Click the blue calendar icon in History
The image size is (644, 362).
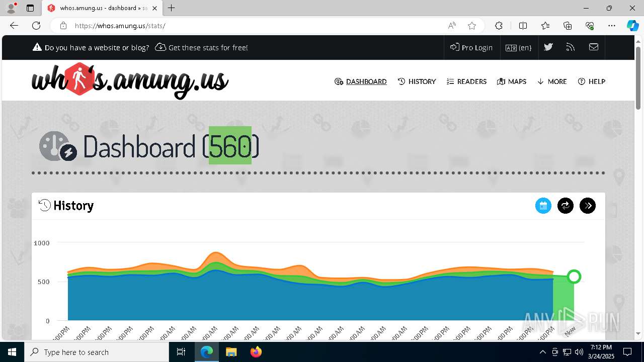pyautogui.click(x=543, y=206)
